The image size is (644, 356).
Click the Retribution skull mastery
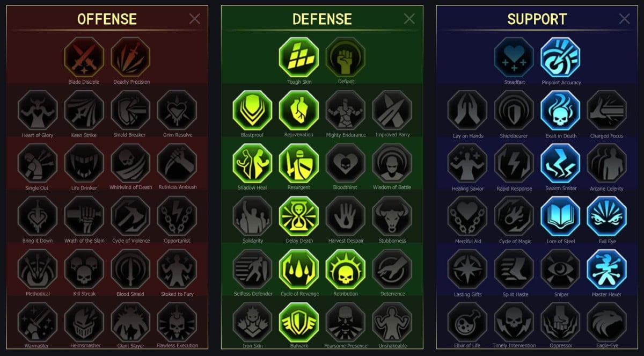[x=346, y=269]
